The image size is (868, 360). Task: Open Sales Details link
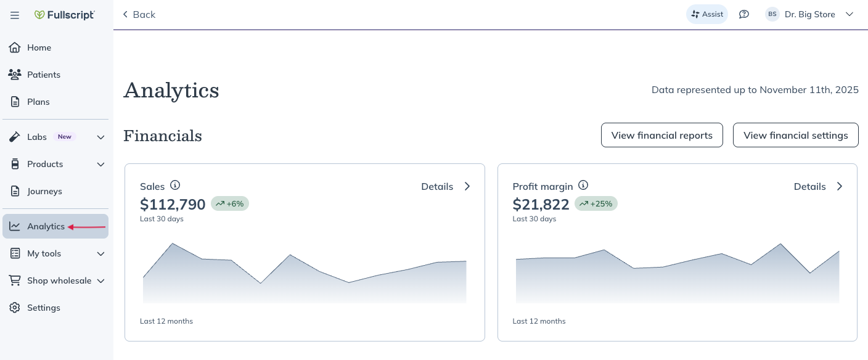click(x=445, y=186)
